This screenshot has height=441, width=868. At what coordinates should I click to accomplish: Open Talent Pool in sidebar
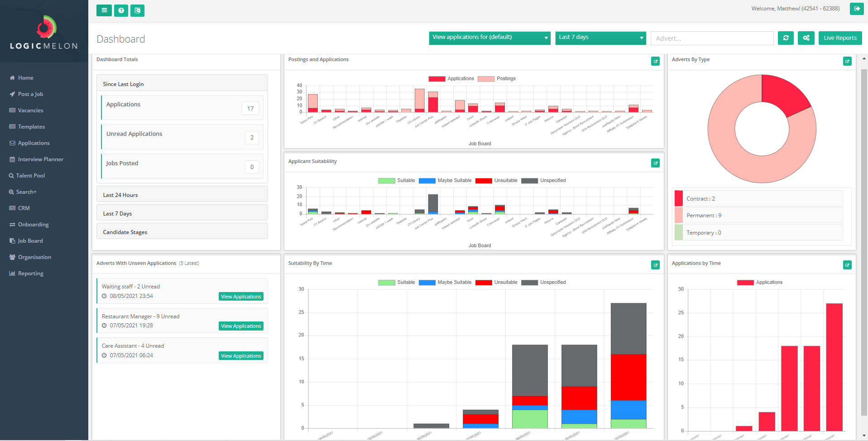point(27,176)
